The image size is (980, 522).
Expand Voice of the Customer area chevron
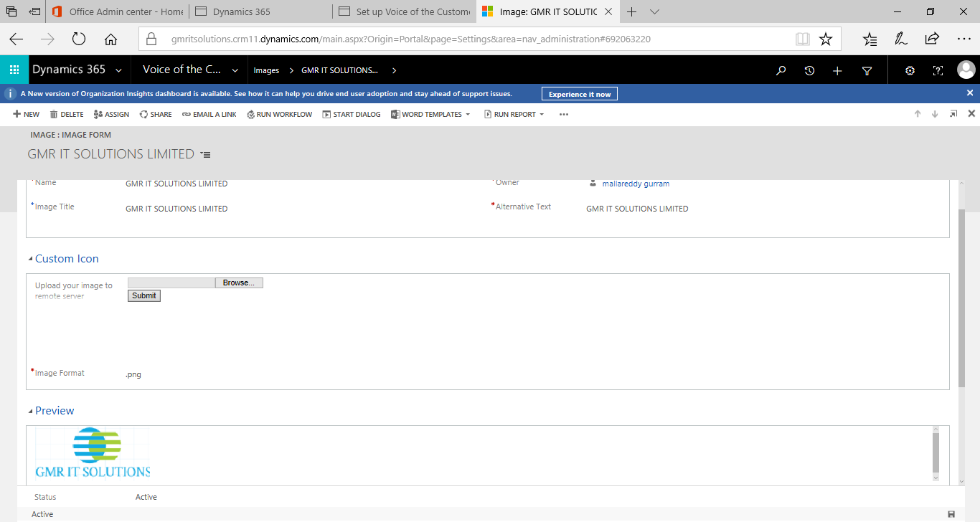coord(235,70)
